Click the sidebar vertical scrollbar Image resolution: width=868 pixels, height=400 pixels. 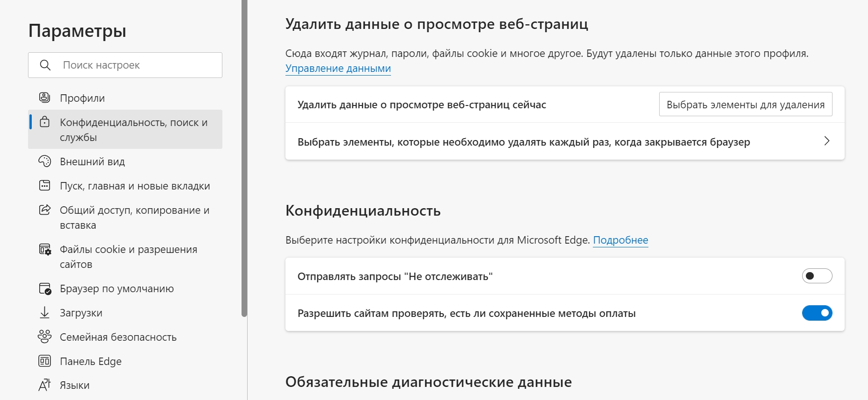[x=244, y=158]
